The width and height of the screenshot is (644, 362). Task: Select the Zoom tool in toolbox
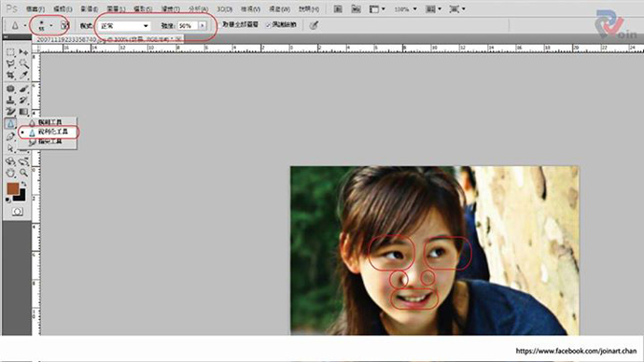click(23, 173)
